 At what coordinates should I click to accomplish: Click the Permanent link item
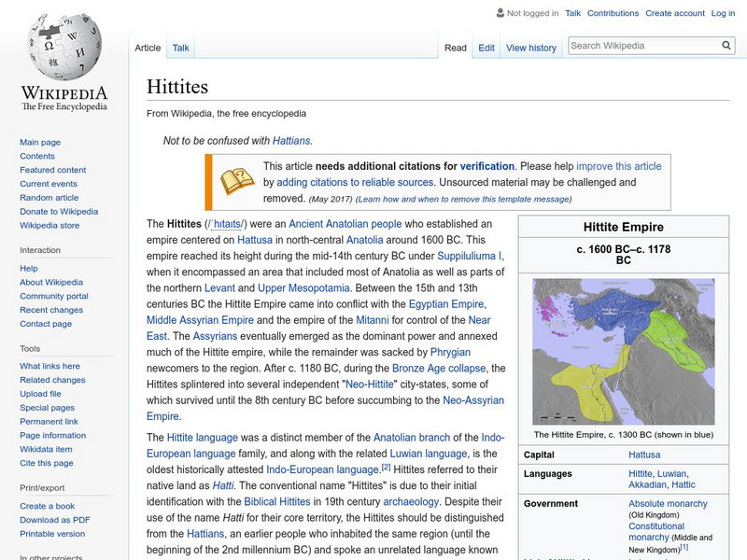49,421
